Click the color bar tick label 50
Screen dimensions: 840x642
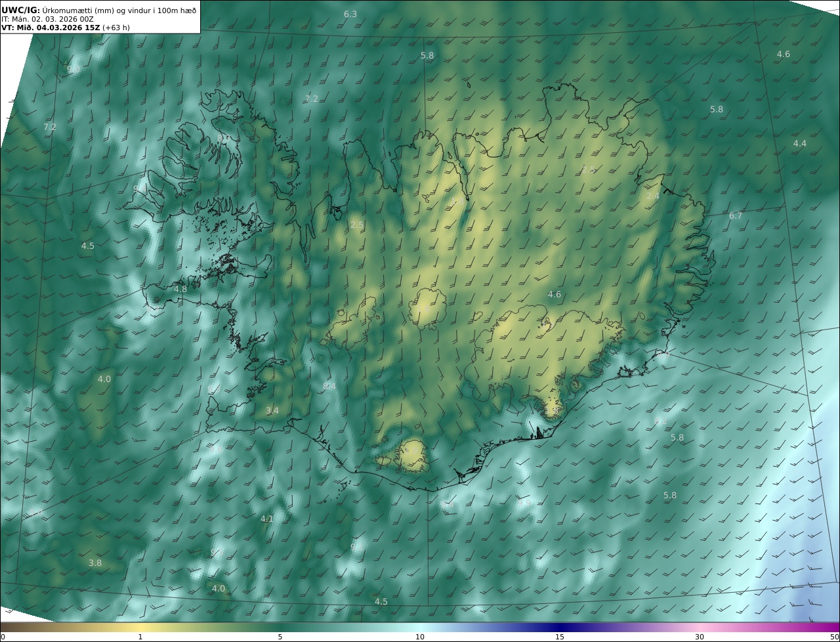pos(835,637)
